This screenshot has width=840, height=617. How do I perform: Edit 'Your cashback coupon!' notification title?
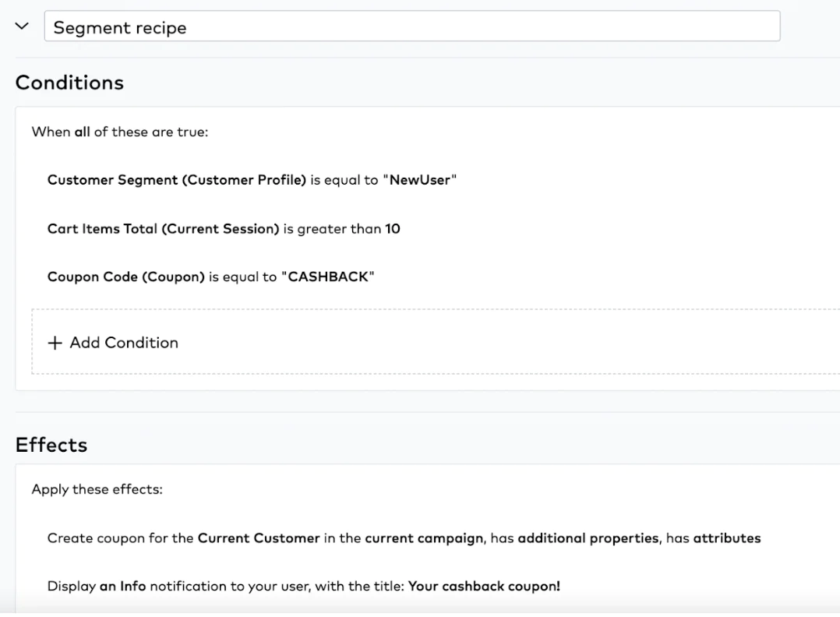click(x=483, y=587)
